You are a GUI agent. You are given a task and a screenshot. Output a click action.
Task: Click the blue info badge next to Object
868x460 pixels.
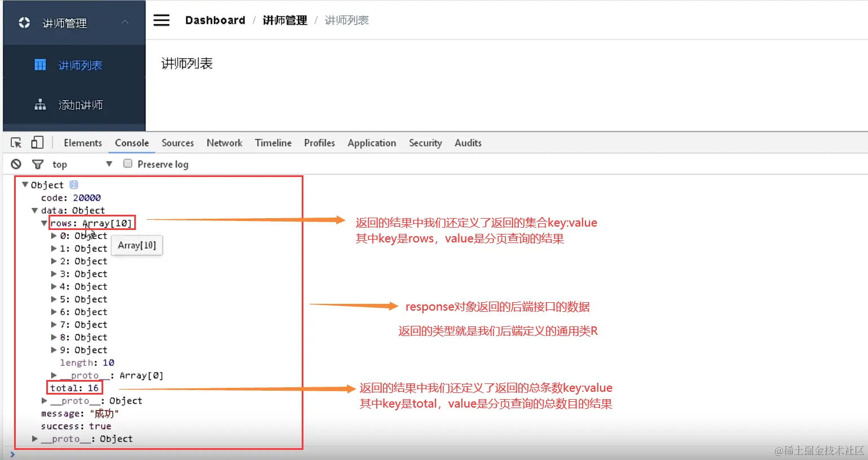[74, 185]
